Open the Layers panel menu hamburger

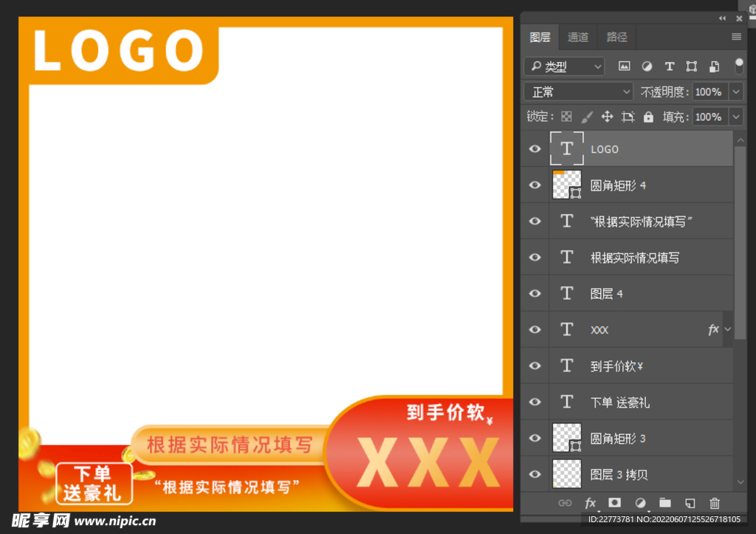736,36
